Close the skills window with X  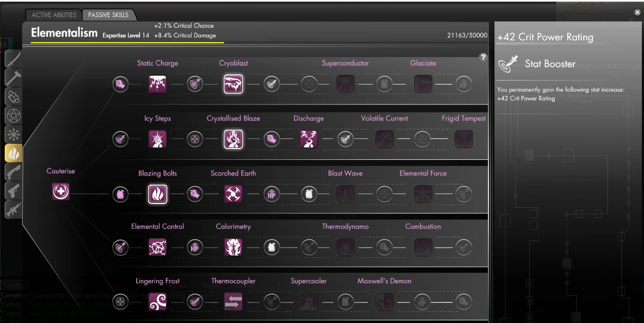638,13
